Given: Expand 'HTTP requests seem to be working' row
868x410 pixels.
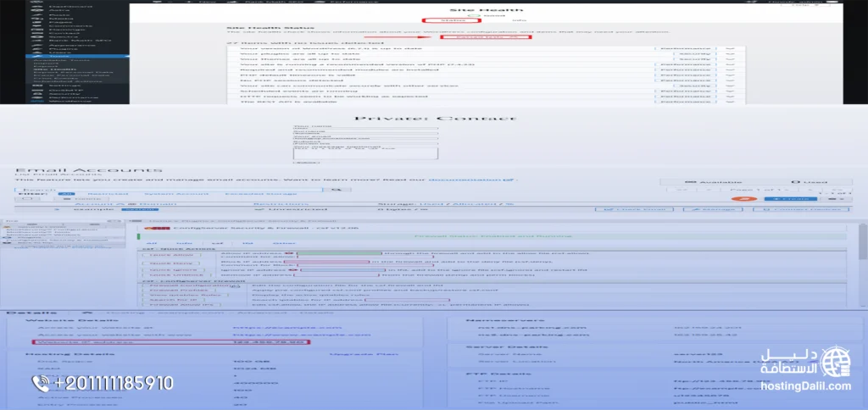Looking at the screenshot, I should coord(486,97).
